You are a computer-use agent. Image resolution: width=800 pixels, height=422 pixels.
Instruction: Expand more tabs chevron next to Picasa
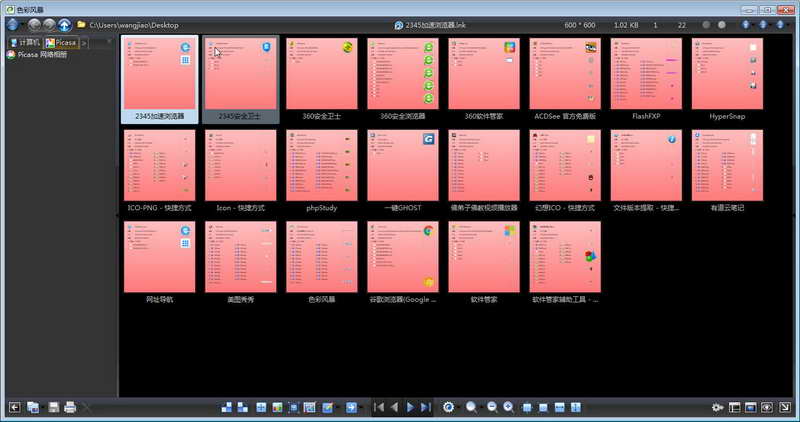[84, 43]
